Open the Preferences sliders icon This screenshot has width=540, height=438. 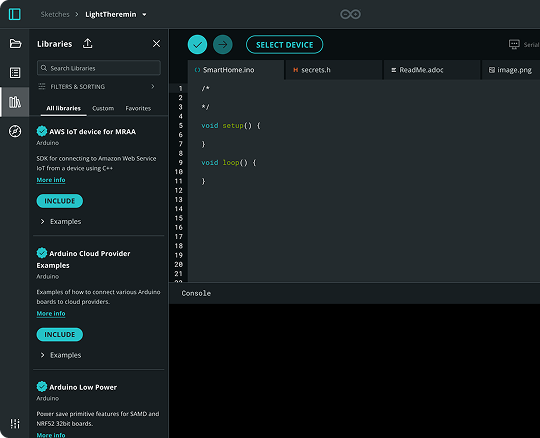click(15, 424)
